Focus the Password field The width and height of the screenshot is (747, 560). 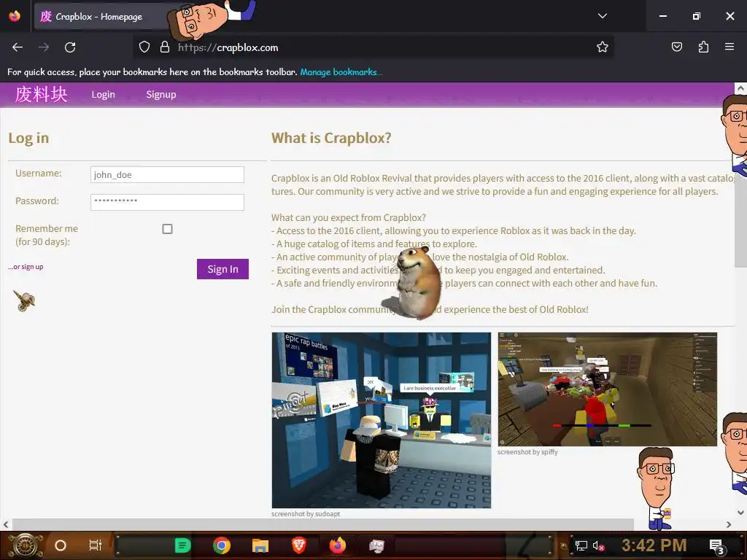coord(167,202)
